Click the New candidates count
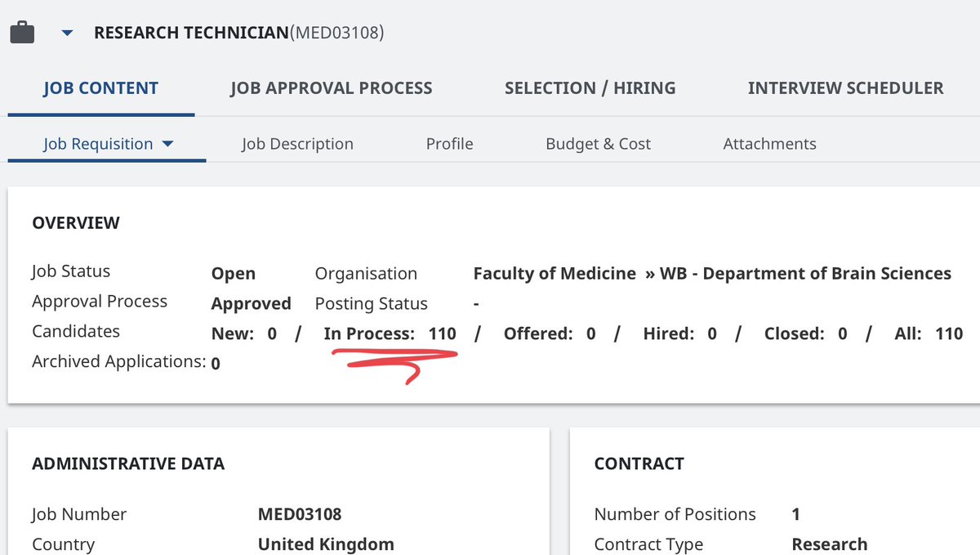This screenshot has width=980, height=555. 272,333
